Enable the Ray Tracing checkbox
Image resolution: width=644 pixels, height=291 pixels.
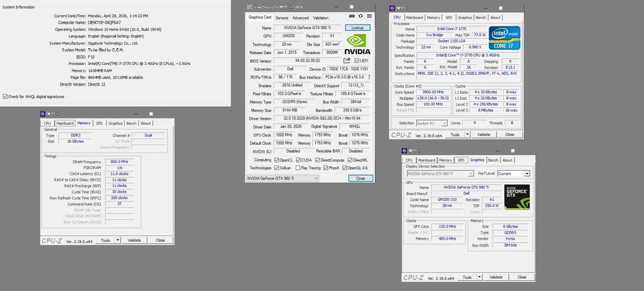coord(298,168)
